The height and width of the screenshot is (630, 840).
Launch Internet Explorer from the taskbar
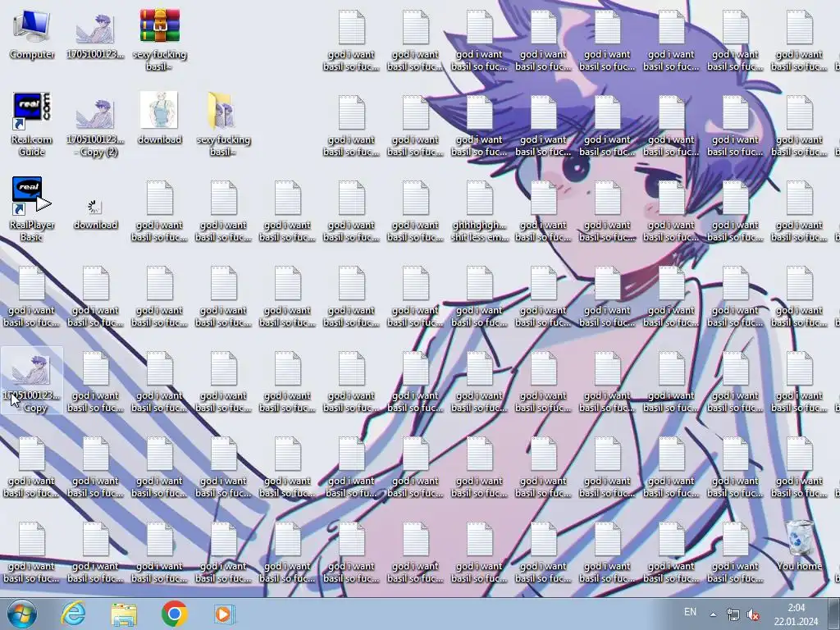tap(73, 614)
